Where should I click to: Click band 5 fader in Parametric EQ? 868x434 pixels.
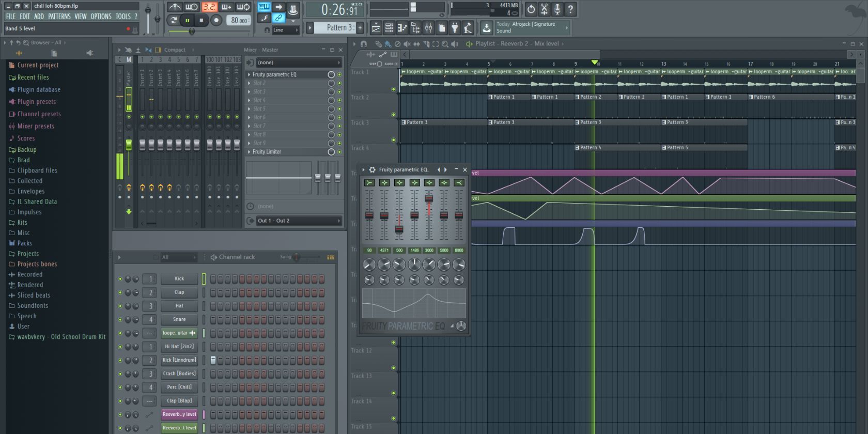tap(429, 198)
